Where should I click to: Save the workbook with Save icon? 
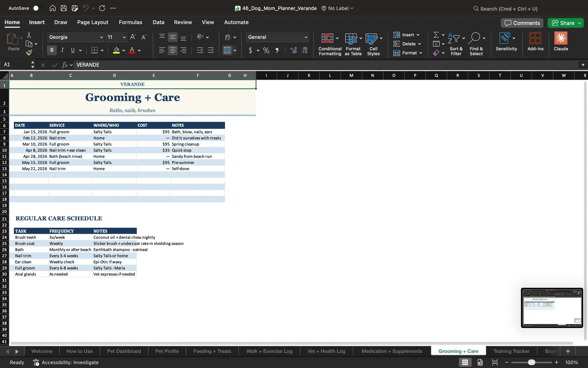[64, 8]
